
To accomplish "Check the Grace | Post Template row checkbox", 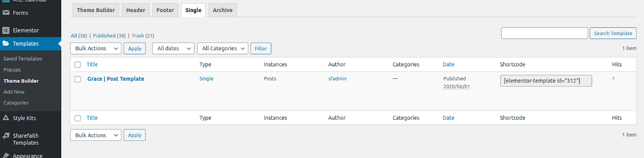I will 78,79.
